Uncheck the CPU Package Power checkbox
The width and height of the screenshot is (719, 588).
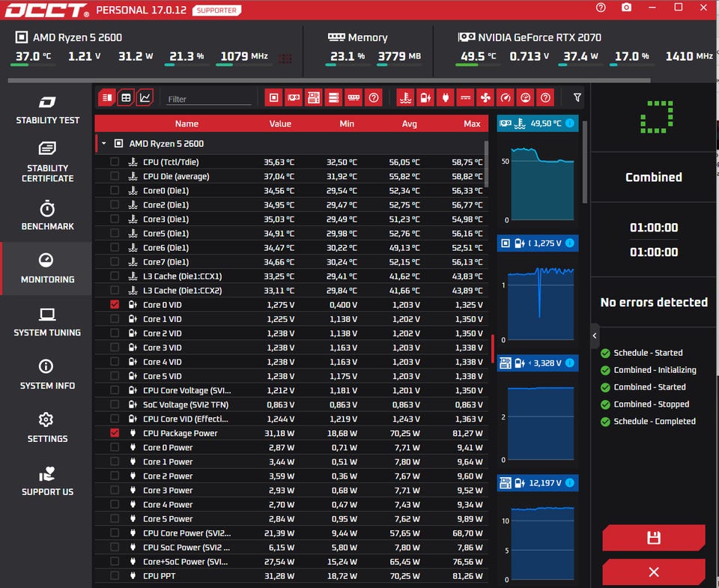pyautogui.click(x=115, y=433)
